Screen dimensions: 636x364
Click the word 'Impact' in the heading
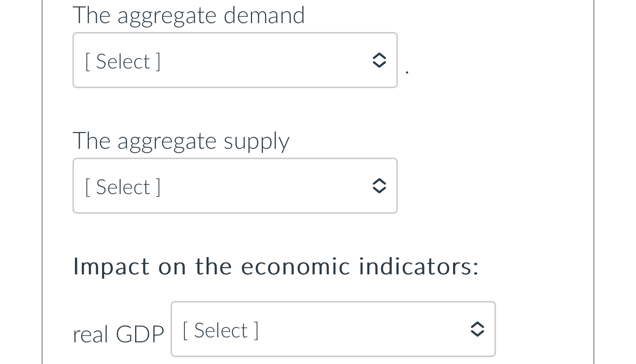(111, 266)
